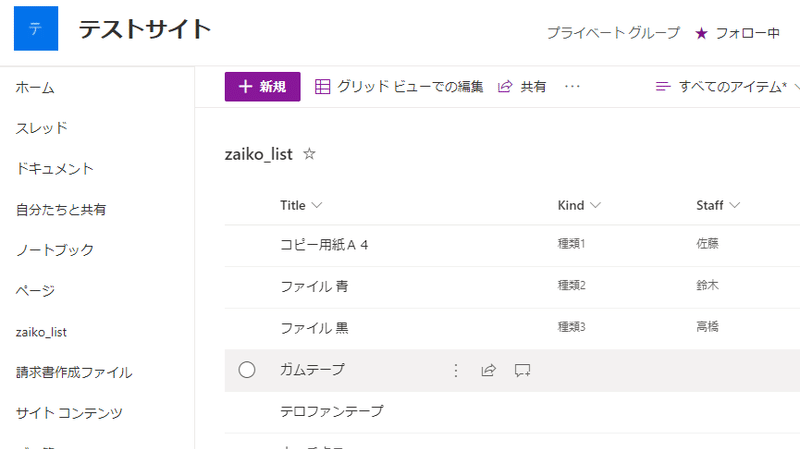The image size is (800, 449).
Task: Open the すべてのアイテム view switcher
Action: tap(727, 87)
